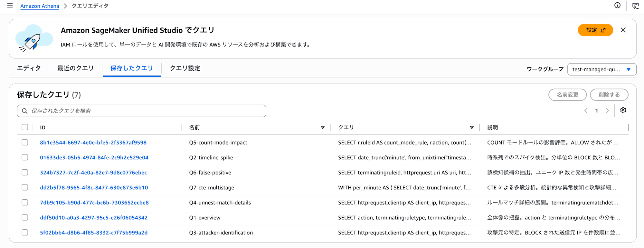Select the 保存したクエリ tab
644x248 pixels.
click(x=132, y=68)
